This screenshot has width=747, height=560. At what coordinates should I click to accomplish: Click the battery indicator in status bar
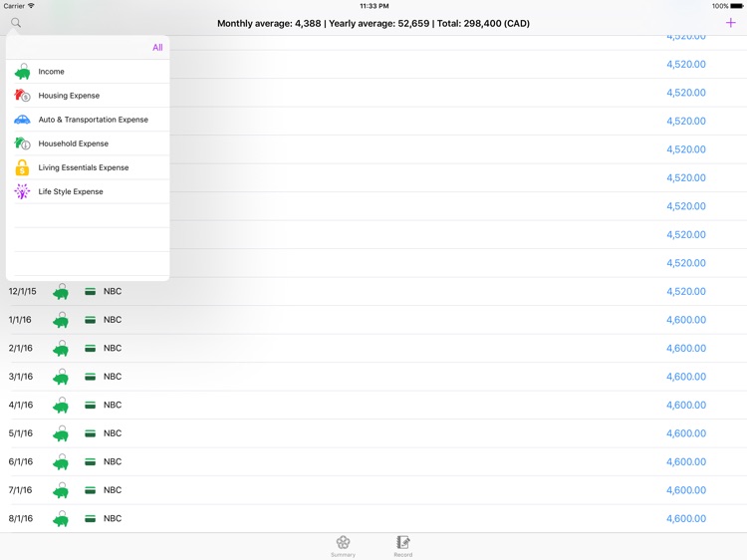pyautogui.click(x=736, y=6)
